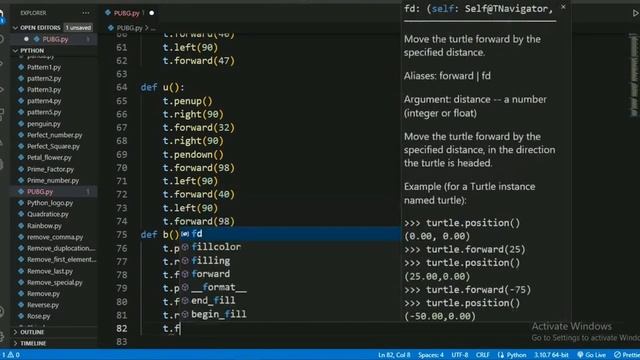640x360 pixels.
Task: Choose the end_fill autocomplete suggestion
Action: pos(290,301)
